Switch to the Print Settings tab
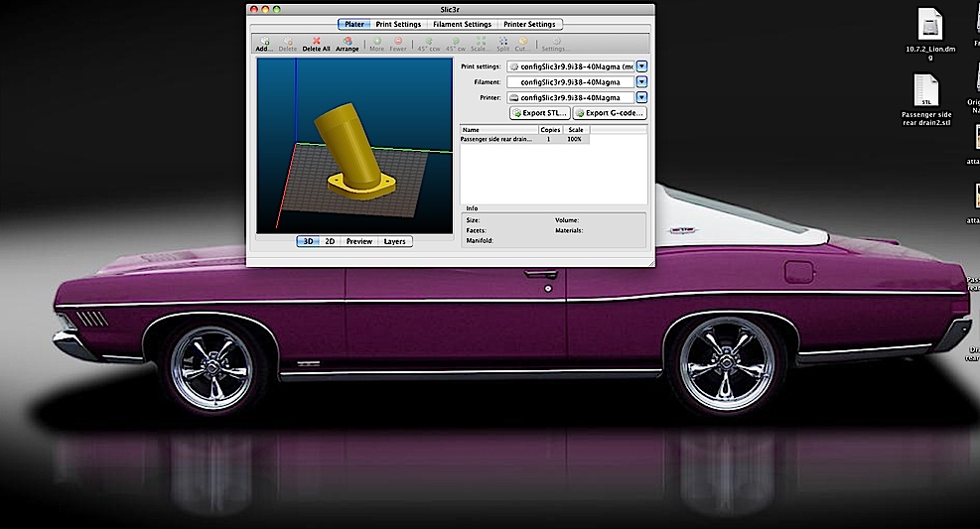The height and width of the screenshot is (529, 980). point(398,24)
